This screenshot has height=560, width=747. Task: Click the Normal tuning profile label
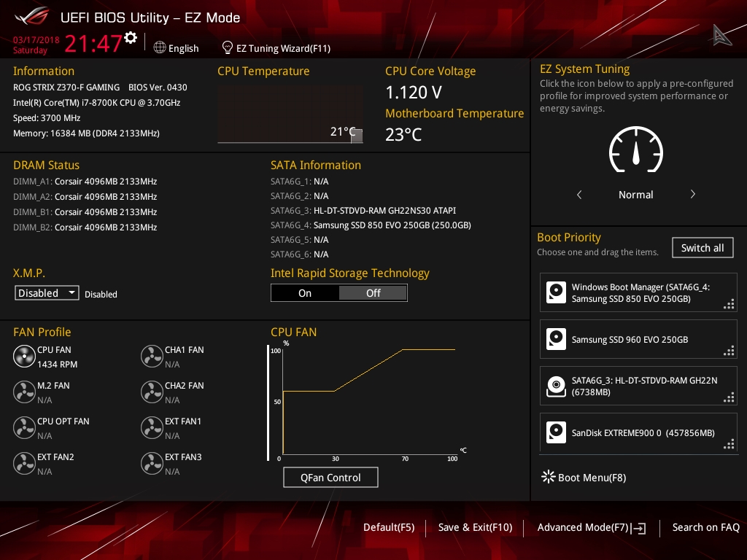635,195
